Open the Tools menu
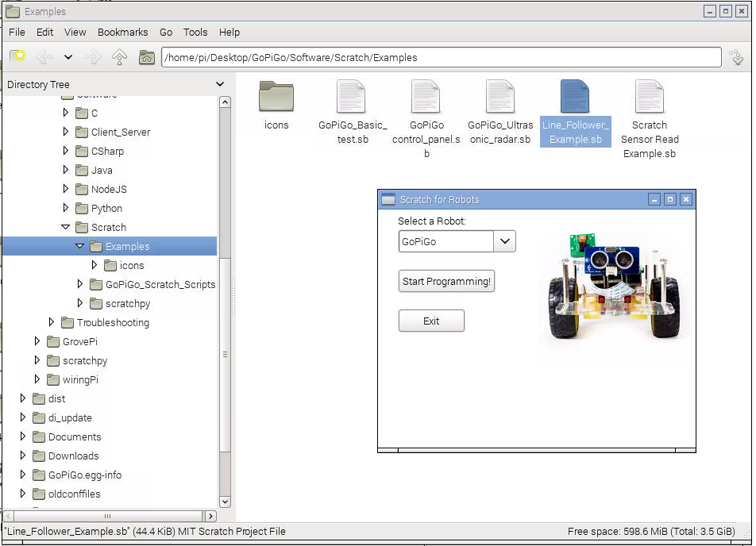Screen dimensions: 756x546 coord(195,33)
